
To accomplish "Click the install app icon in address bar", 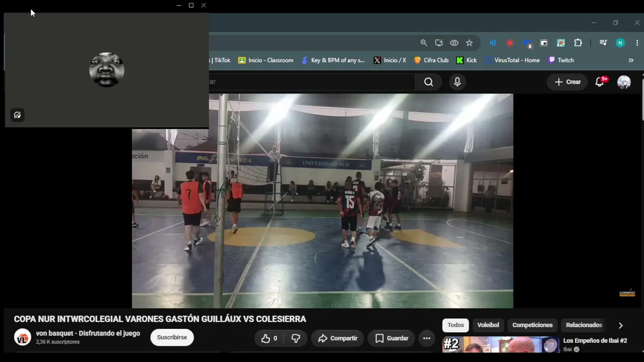I will click(x=439, y=43).
